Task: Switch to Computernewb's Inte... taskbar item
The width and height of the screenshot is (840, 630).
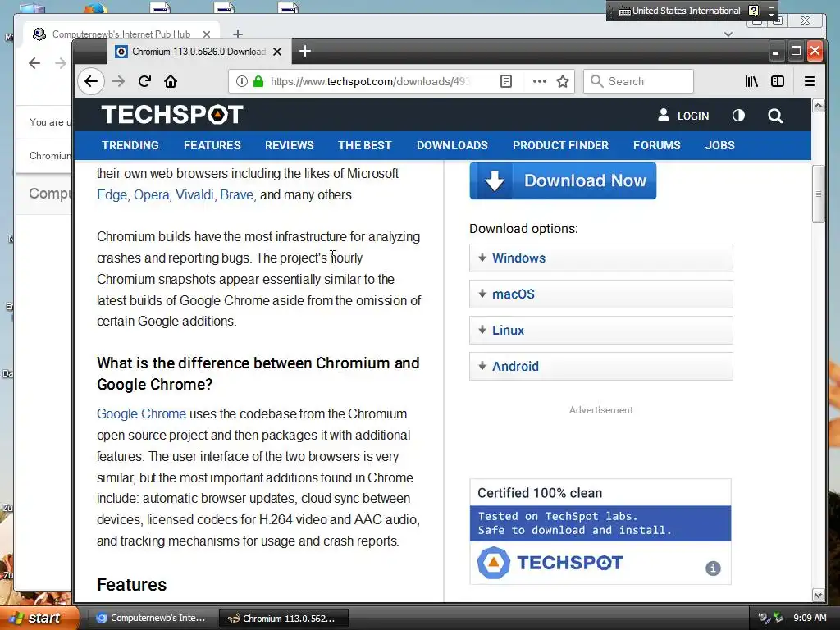Action: pyautogui.click(x=152, y=619)
